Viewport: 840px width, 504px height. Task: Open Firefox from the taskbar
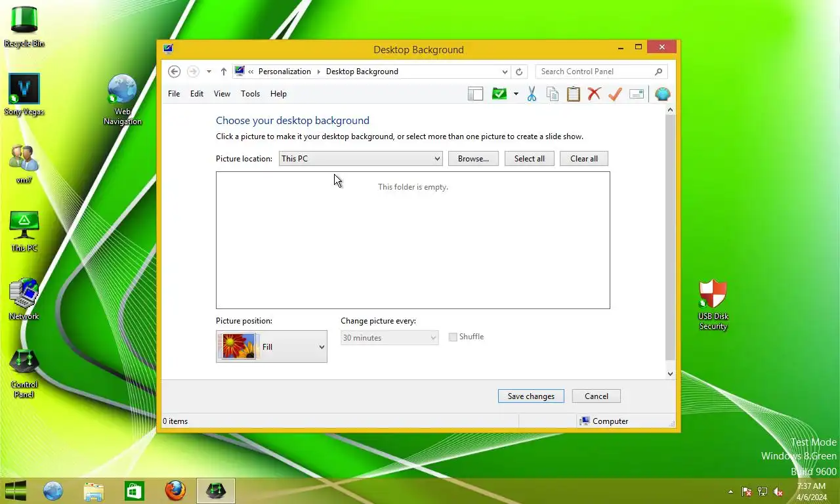click(x=175, y=491)
